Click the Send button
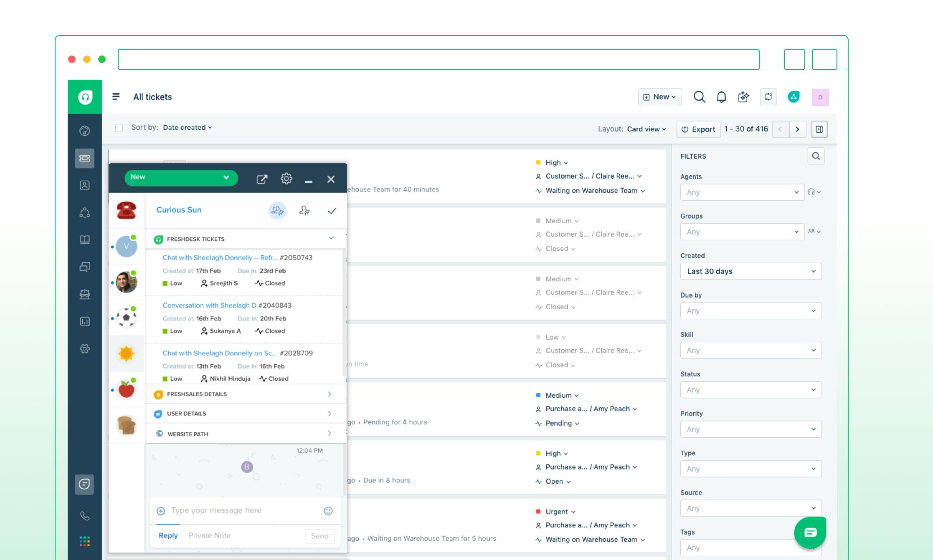 pyautogui.click(x=319, y=536)
